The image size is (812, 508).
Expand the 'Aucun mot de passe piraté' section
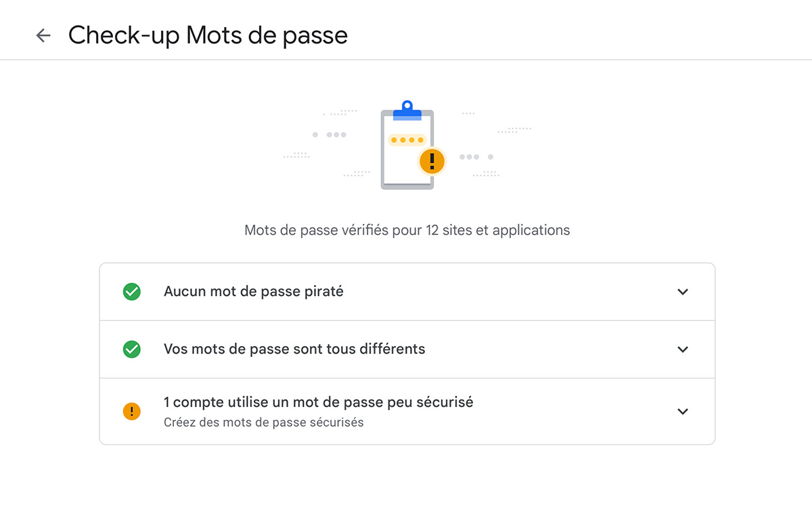pyautogui.click(x=683, y=291)
